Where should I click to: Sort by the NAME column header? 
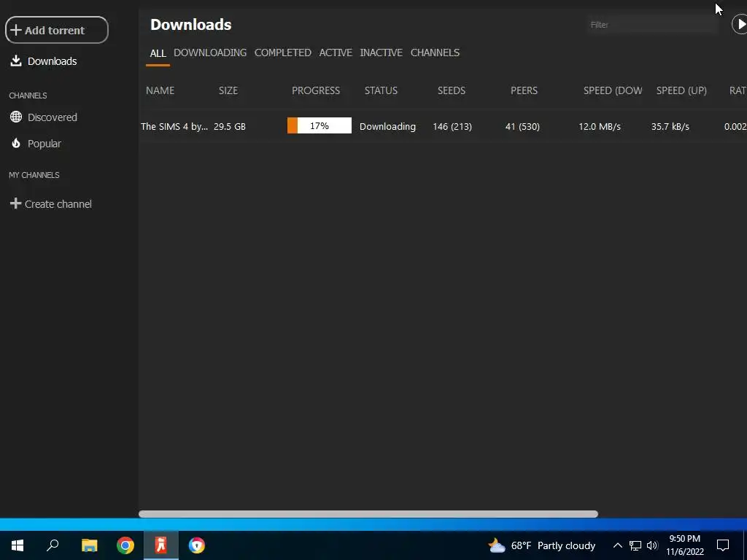(160, 90)
